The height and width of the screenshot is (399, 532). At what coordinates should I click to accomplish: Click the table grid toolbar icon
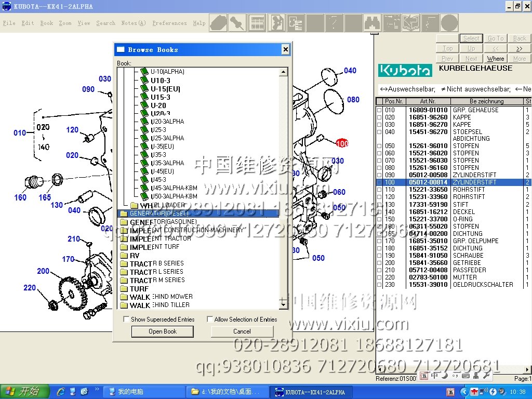click(257, 23)
